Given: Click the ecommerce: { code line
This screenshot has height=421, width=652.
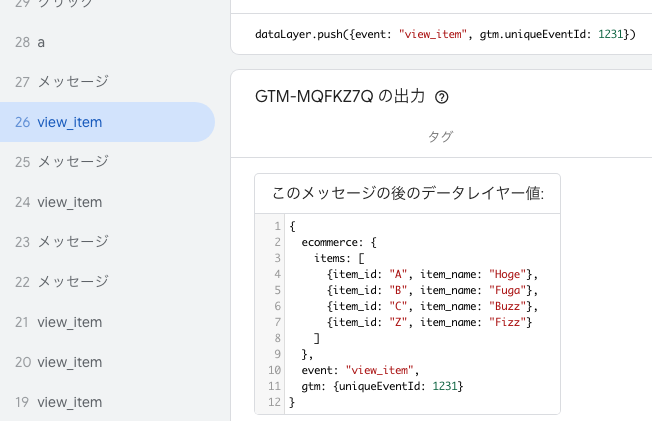Looking at the screenshot, I should pos(339,243).
